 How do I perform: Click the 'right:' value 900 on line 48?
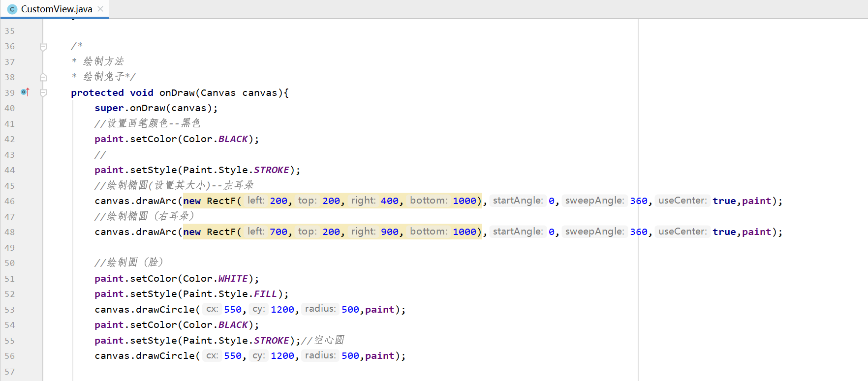point(390,232)
